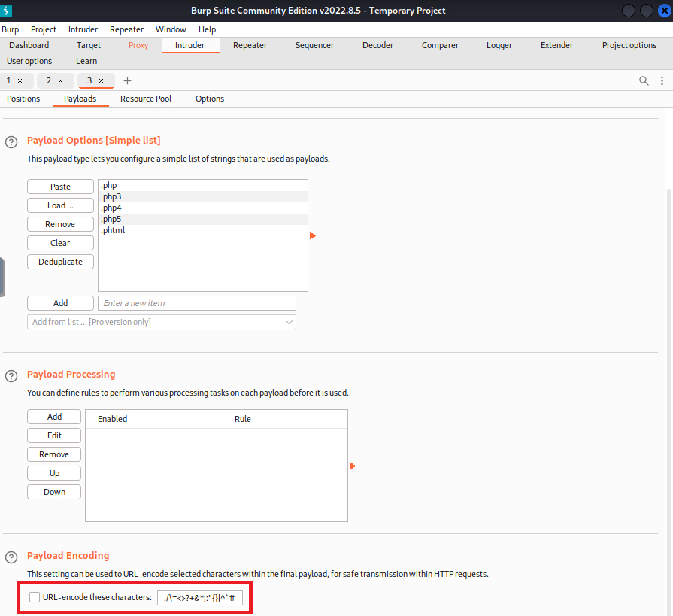Open the Intruder menu in menu bar

83,29
